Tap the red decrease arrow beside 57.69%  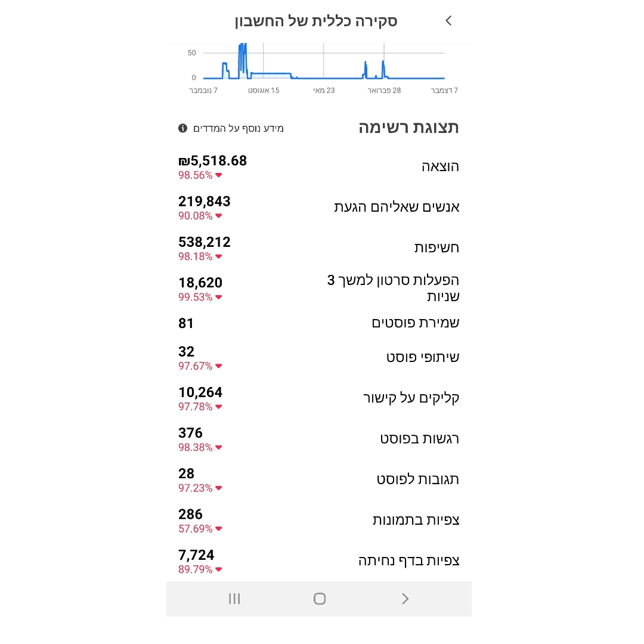tap(218, 529)
